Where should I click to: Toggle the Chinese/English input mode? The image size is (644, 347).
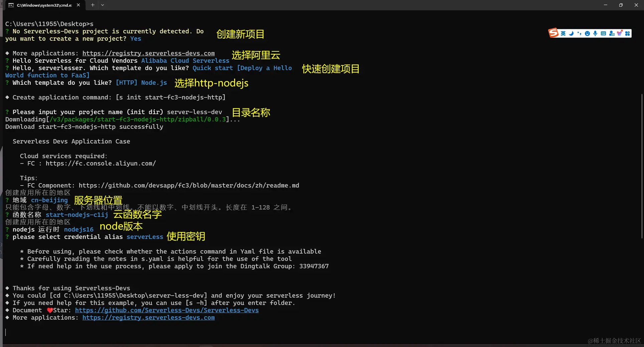tap(563, 33)
